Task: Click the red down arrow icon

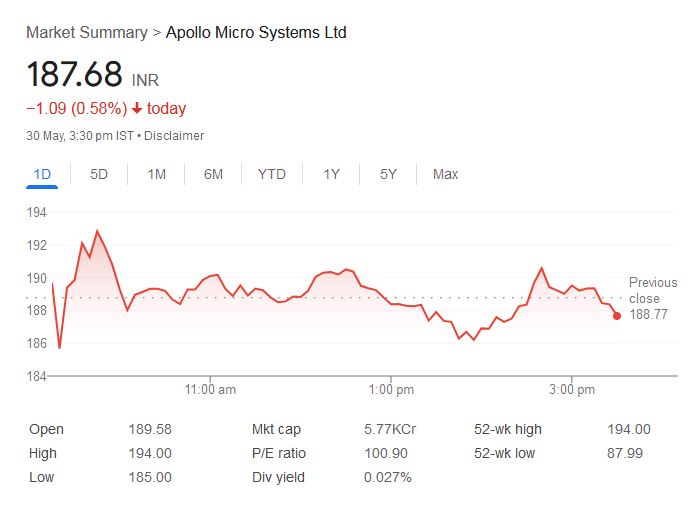Action: pyautogui.click(x=137, y=109)
